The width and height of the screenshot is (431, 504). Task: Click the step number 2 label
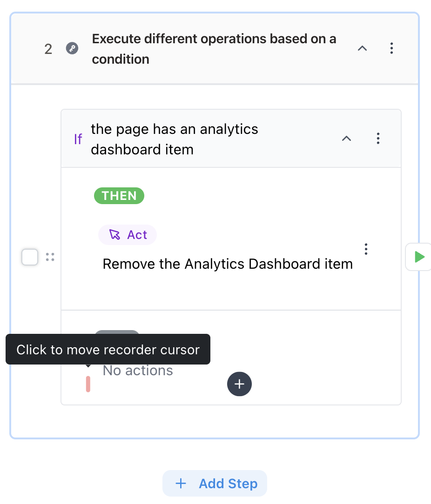pos(48,49)
